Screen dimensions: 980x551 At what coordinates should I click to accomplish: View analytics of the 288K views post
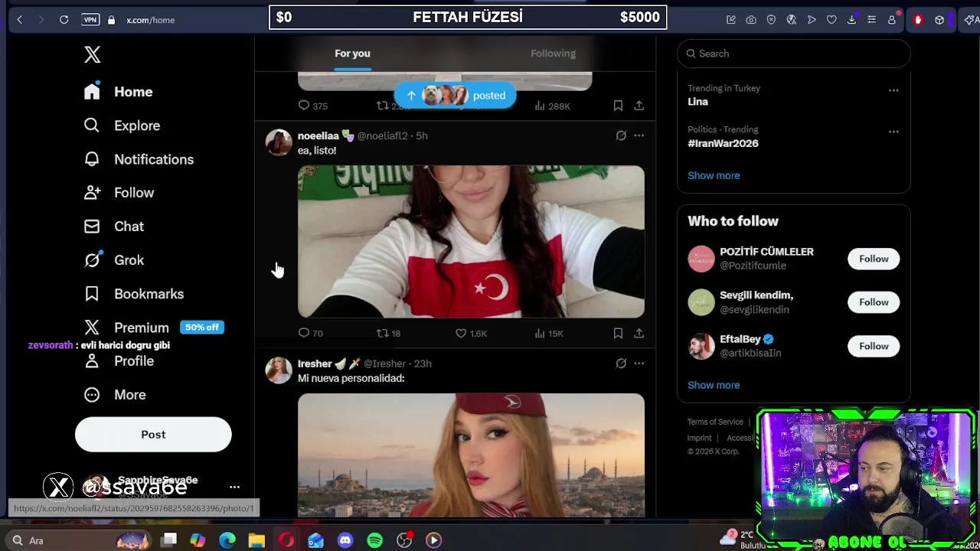(x=552, y=106)
